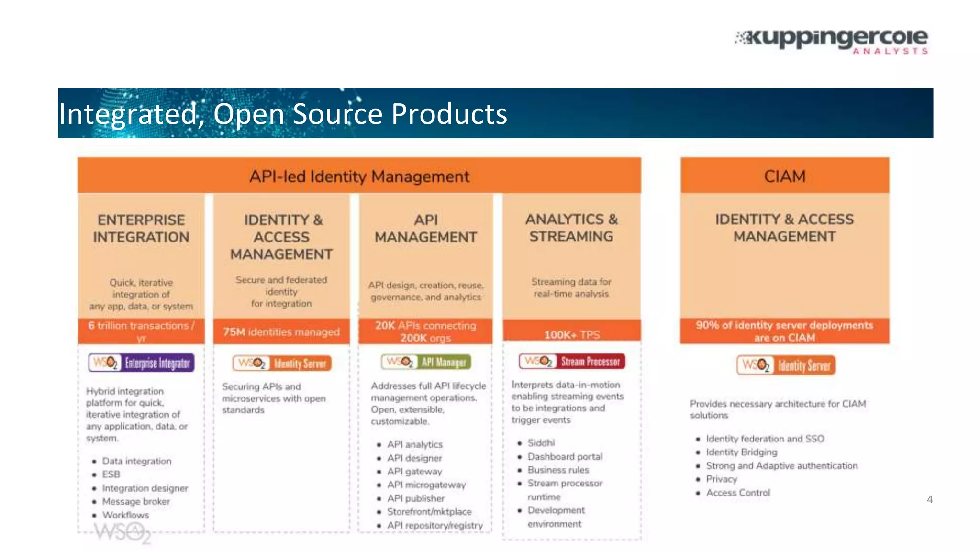Viewport: 980px width, 551px height.
Task: Click the WSO2 Enterprise Integrator badge
Action: [x=141, y=363]
